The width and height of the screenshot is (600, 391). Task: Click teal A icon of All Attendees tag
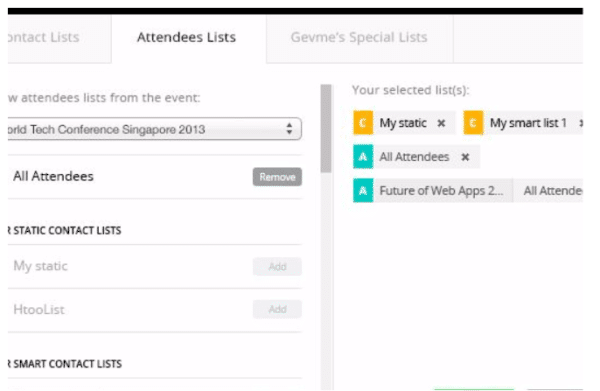(x=363, y=157)
